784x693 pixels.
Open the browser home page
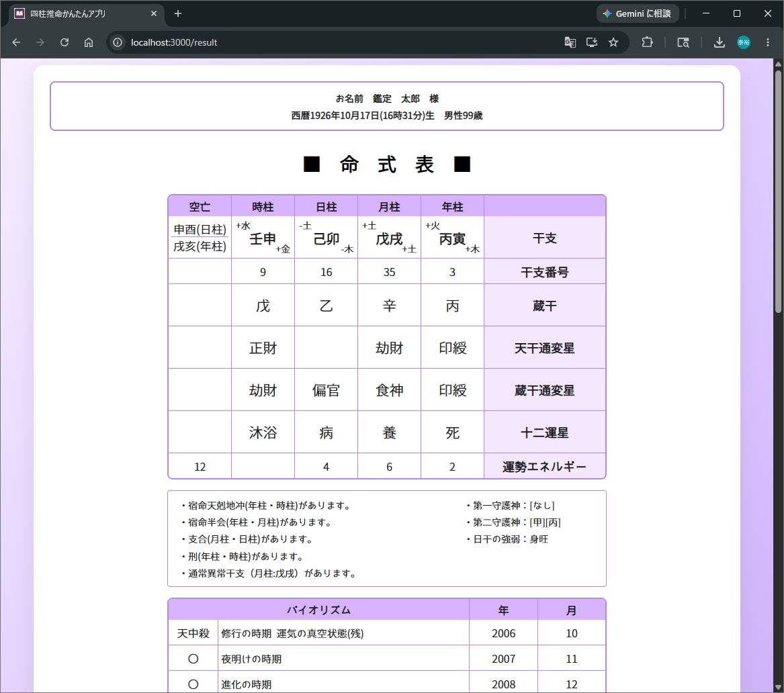pos(89,42)
